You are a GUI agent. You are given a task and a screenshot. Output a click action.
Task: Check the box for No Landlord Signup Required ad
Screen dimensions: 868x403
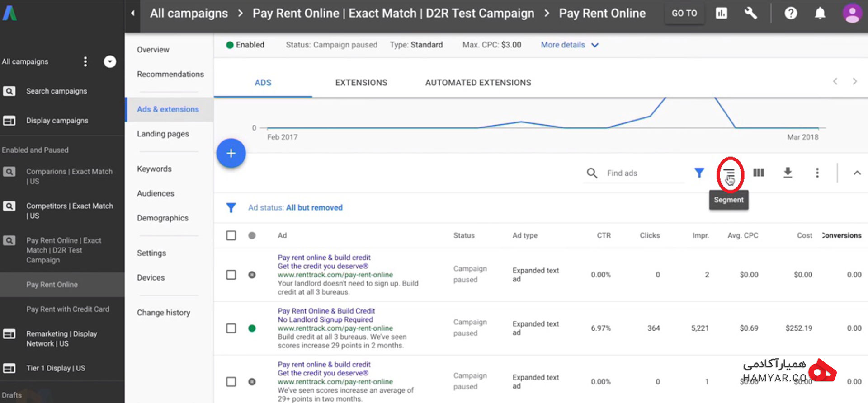[x=231, y=328]
